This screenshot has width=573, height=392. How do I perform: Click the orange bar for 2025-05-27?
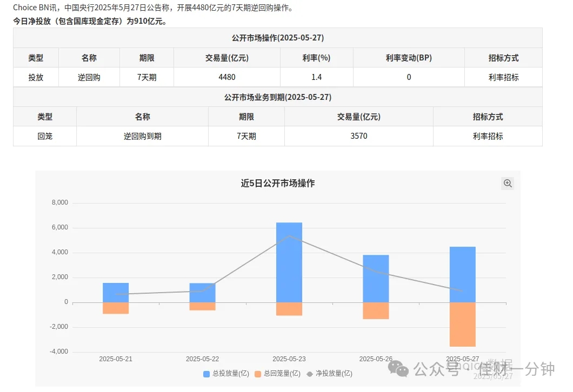[x=462, y=325]
